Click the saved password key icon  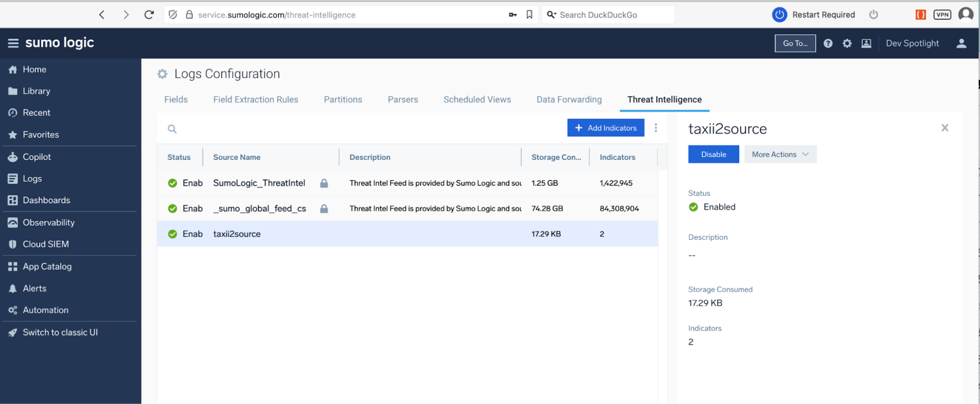click(512, 15)
